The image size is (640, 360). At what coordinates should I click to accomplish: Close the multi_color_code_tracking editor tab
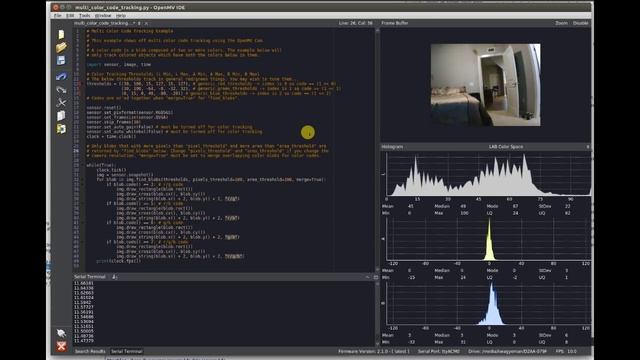pos(146,24)
